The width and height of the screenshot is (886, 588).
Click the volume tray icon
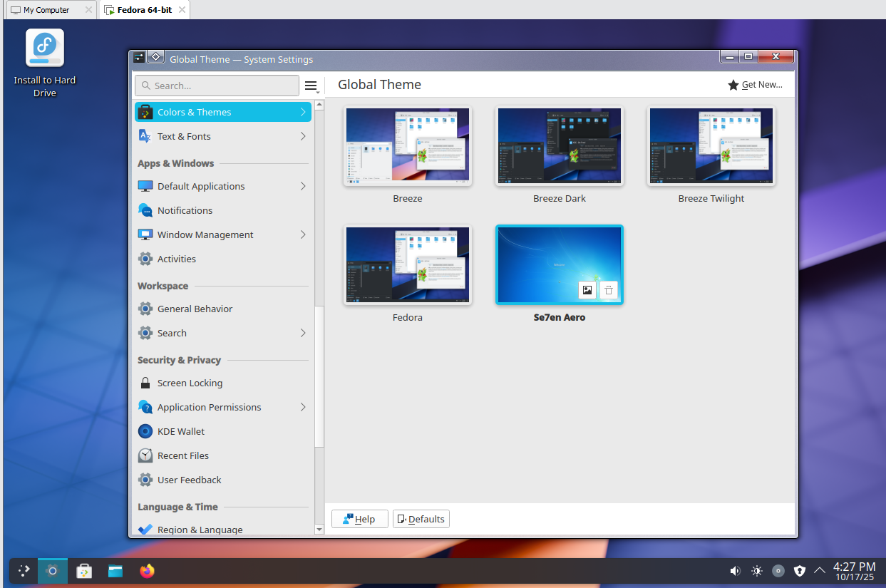click(x=736, y=571)
